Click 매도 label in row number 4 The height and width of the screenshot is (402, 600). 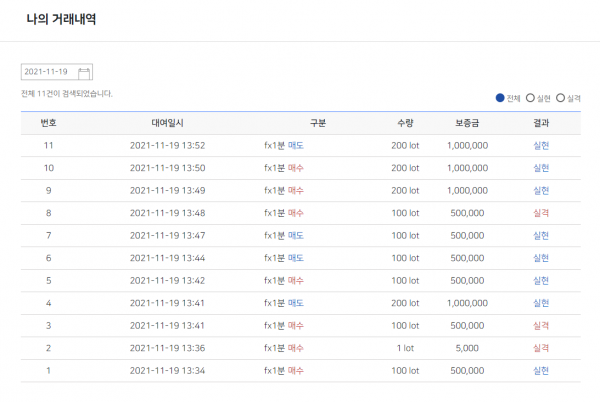(296, 303)
